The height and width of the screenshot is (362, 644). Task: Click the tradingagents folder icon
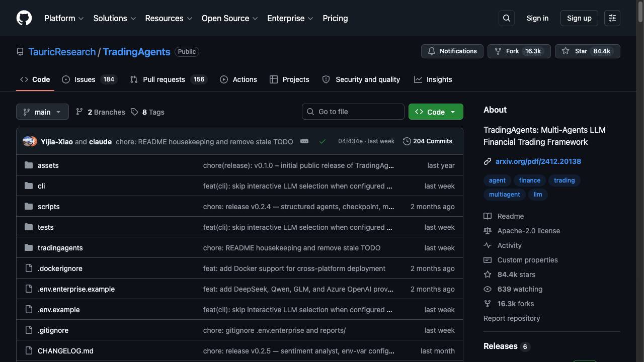[29, 247]
